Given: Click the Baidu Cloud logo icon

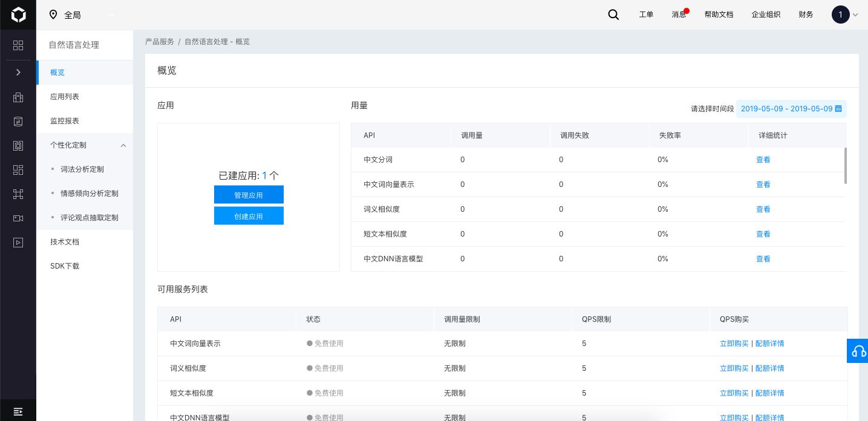Looking at the screenshot, I should click(18, 15).
